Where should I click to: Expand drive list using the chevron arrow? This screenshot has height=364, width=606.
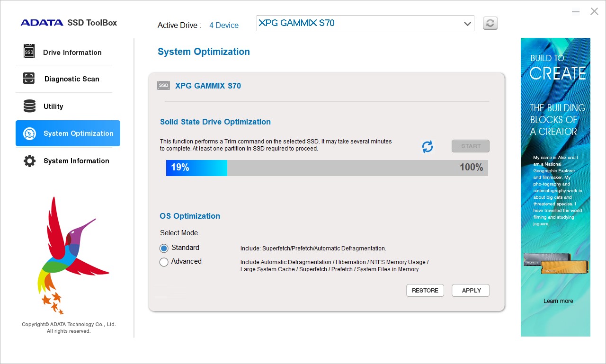(467, 23)
